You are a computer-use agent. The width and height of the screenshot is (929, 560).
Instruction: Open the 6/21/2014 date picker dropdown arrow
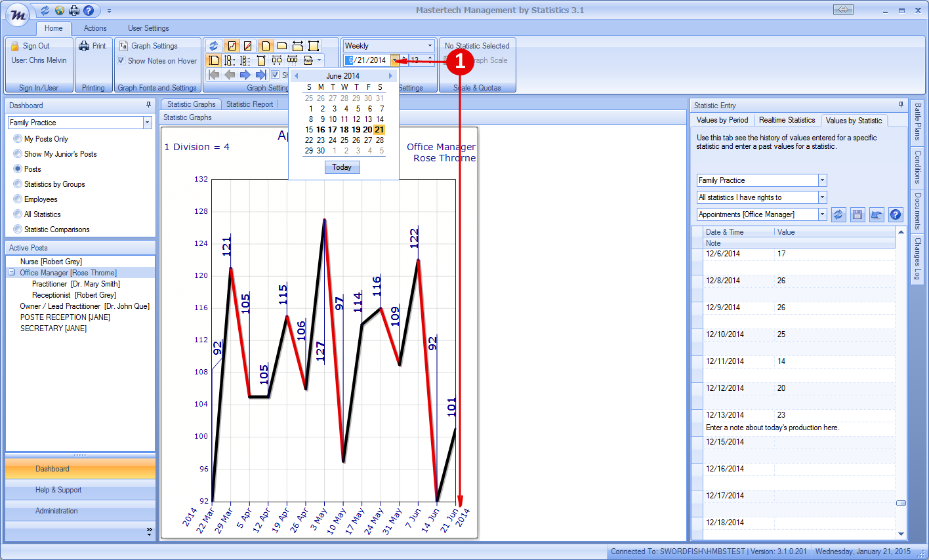[x=395, y=60]
